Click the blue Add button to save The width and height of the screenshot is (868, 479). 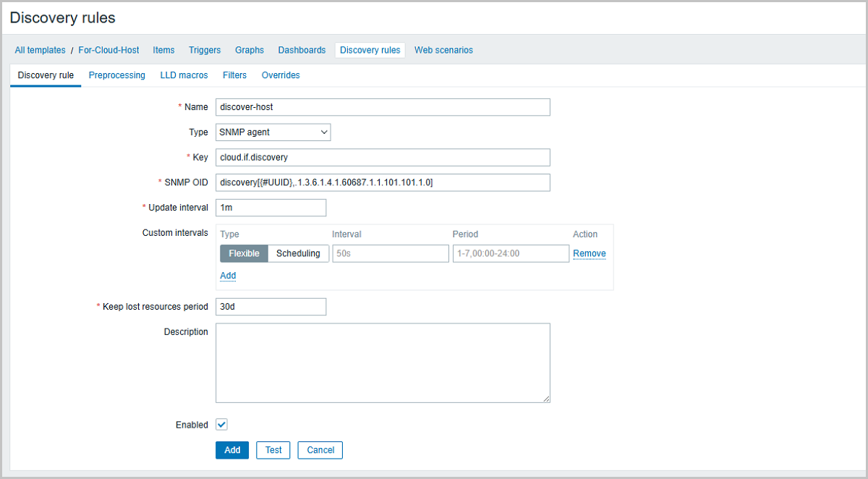pos(231,449)
